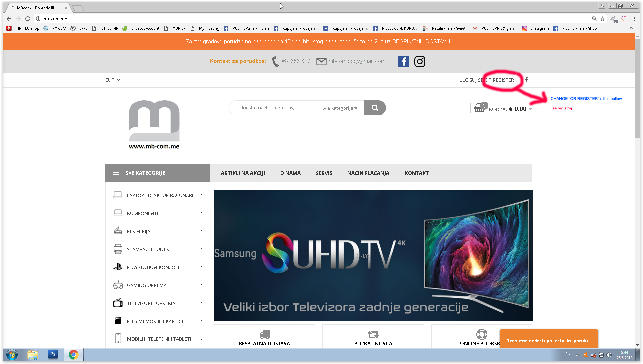Open the Instagram bookmark
The height and width of the screenshot is (364, 643).
pyautogui.click(x=535, y=28)
